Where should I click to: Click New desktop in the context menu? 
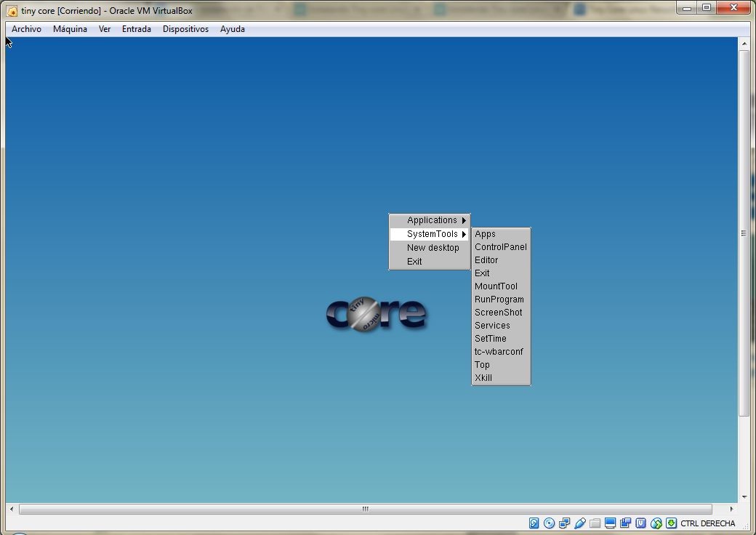click(433, 248)
